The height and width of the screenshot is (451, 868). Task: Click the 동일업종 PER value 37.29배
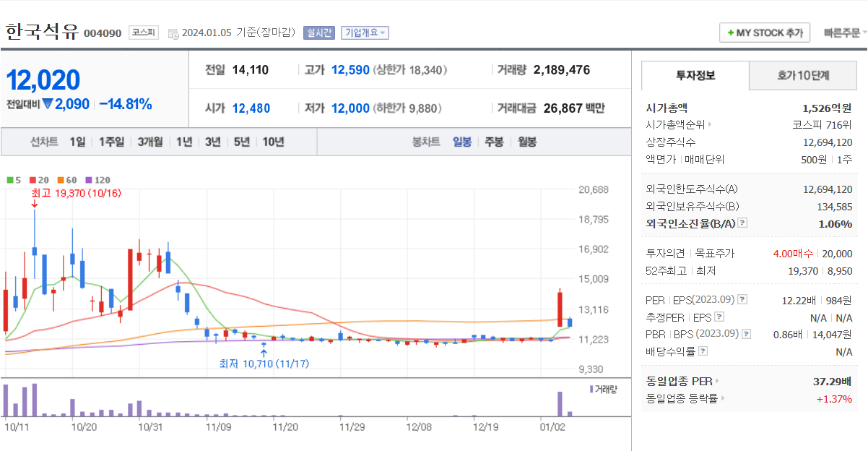[833, 381]
